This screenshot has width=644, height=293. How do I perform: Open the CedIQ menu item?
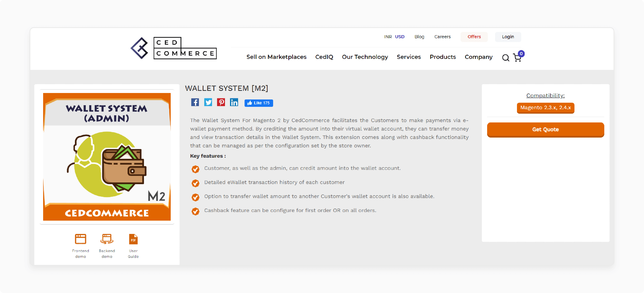pos(324,57)
